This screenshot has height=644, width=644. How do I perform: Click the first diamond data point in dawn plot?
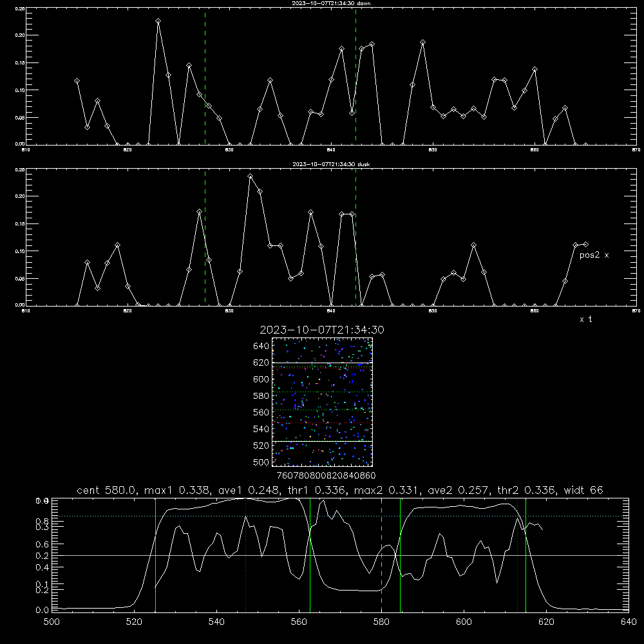(77, 81)
